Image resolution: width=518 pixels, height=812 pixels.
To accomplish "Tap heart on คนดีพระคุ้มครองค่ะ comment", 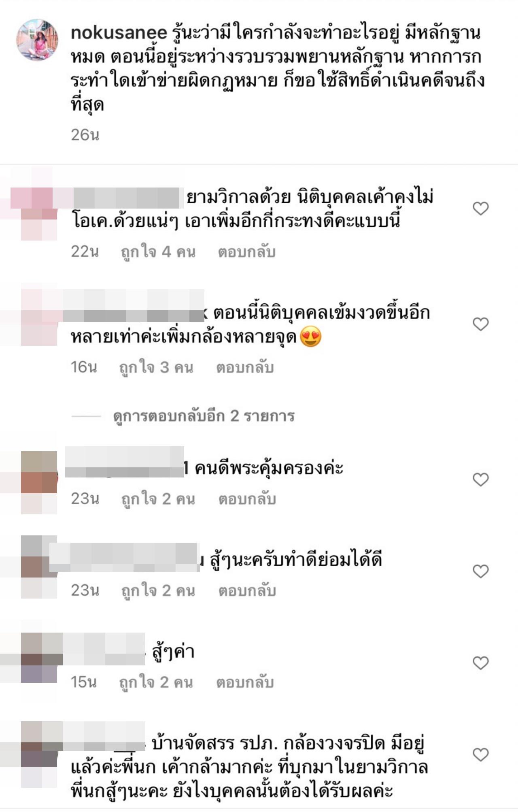I will coord(480,480).
